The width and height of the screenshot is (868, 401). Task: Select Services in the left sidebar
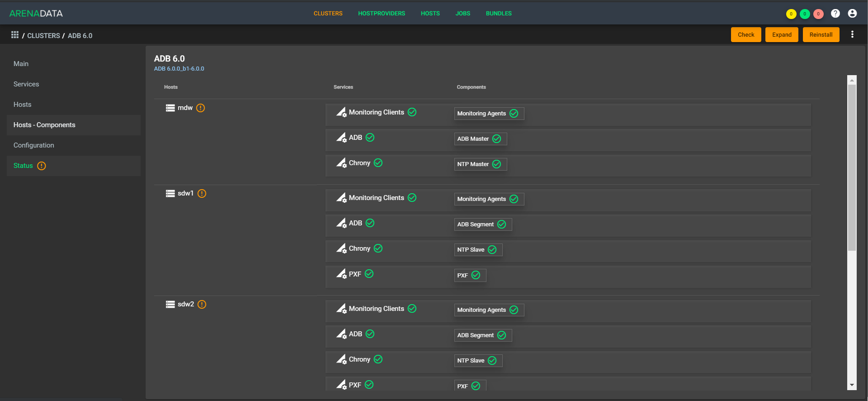coord(74,84)
